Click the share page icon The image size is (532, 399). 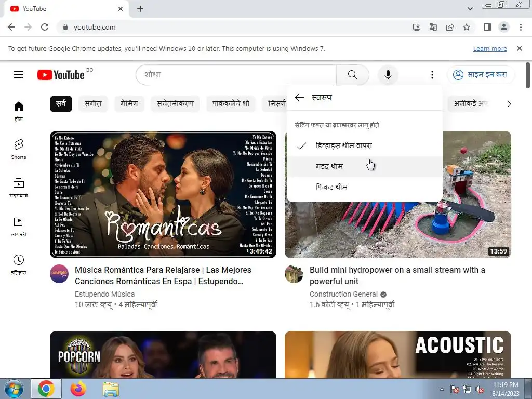[x=450, y=27]
